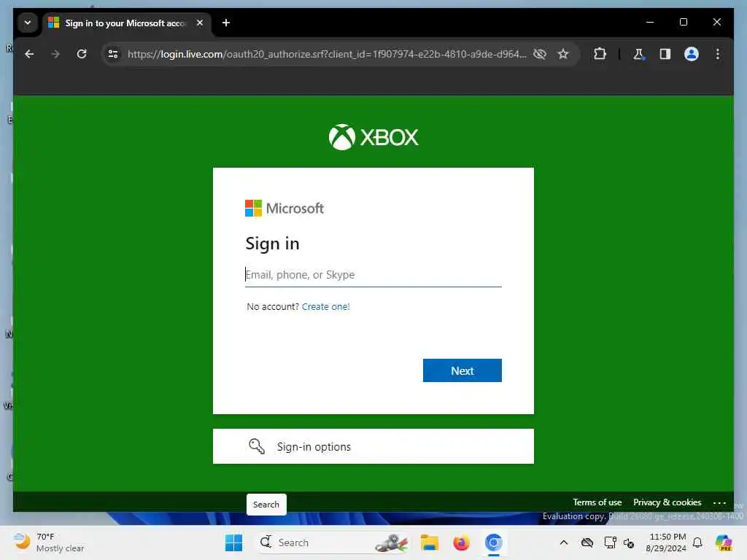Image resolution: width=747 pixels, height=560 pixels.
Task: Click the taskbar Search box
Action: click(x=333, y=542)
